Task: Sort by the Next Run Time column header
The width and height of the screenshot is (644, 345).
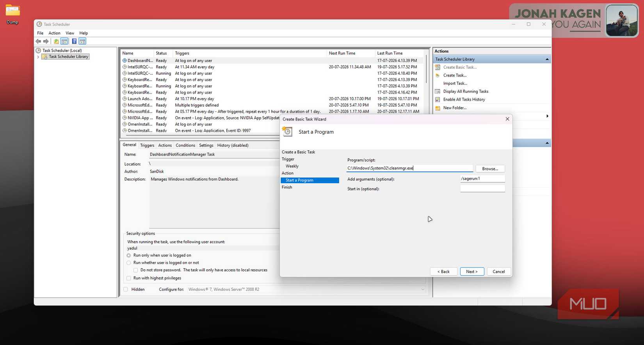Action: (351, 53)
